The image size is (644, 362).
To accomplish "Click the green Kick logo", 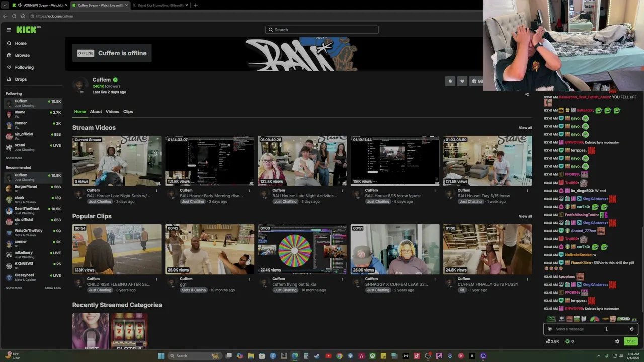I will point(27,30).
